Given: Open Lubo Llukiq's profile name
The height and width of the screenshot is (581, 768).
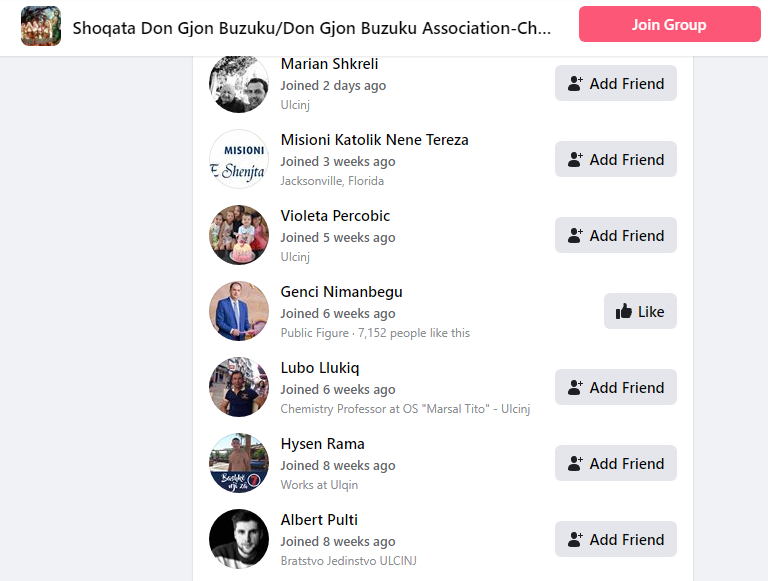Looking at the screenshot, I should (320, 367).
